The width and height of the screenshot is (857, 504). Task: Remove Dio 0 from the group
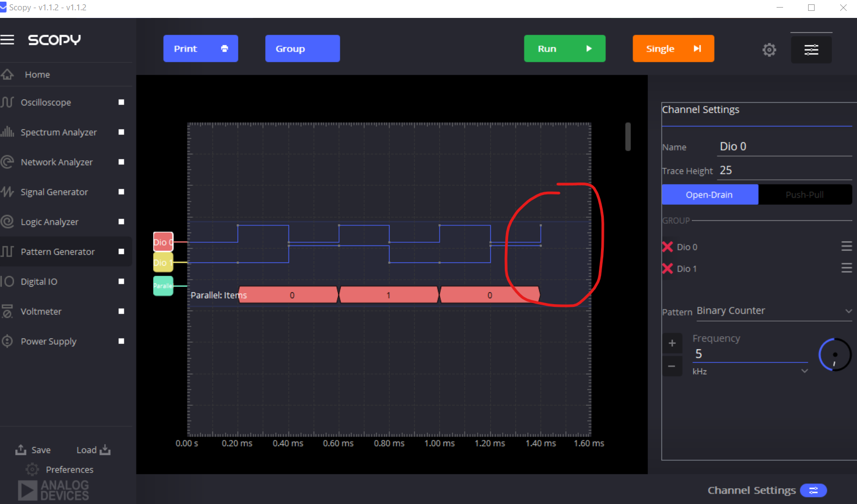pos(667,247)
